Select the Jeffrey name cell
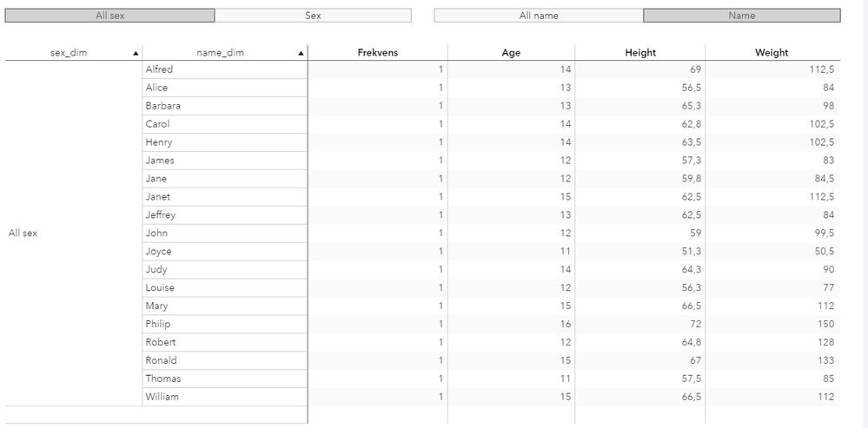This screenshot has width=868, height=428. [x=161, y=214]
